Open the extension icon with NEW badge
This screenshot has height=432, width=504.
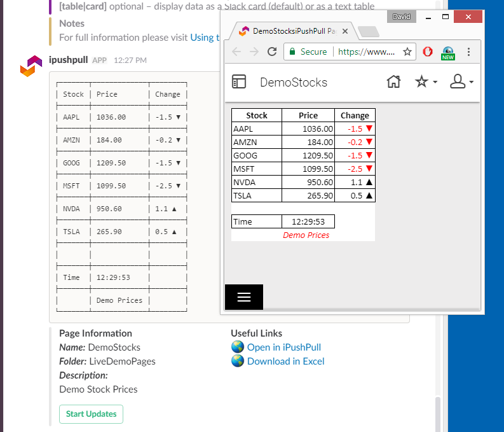[x=448, y=53]
